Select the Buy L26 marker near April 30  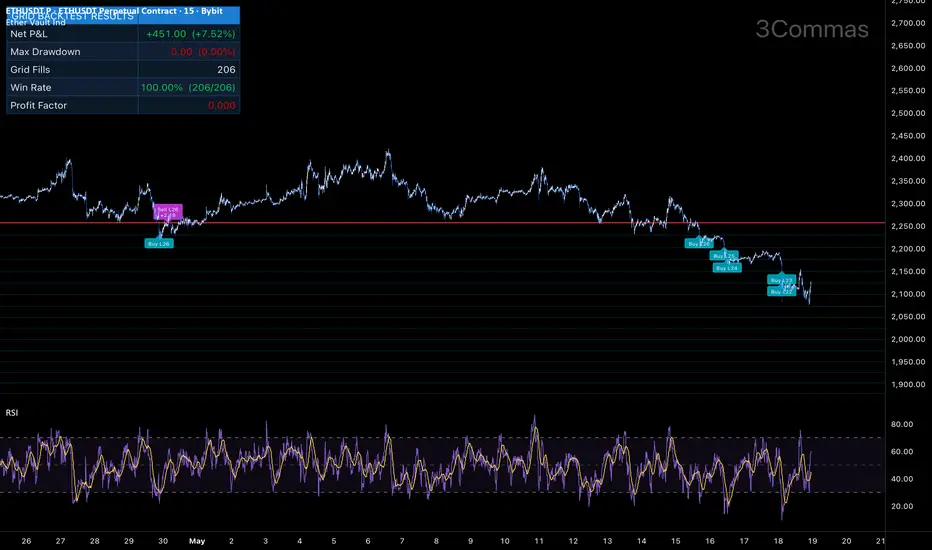[x=159, y=243]
